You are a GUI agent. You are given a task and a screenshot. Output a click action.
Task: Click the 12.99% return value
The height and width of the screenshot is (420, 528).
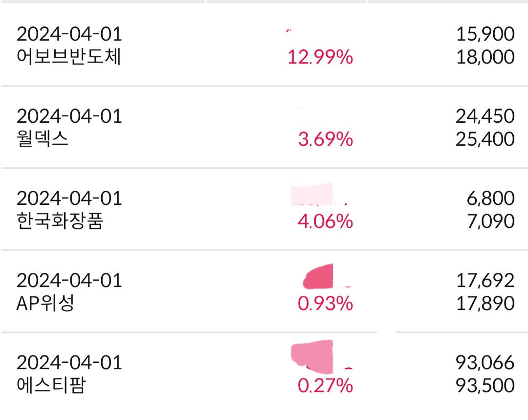pyautogui.click(x=320, y=58)
